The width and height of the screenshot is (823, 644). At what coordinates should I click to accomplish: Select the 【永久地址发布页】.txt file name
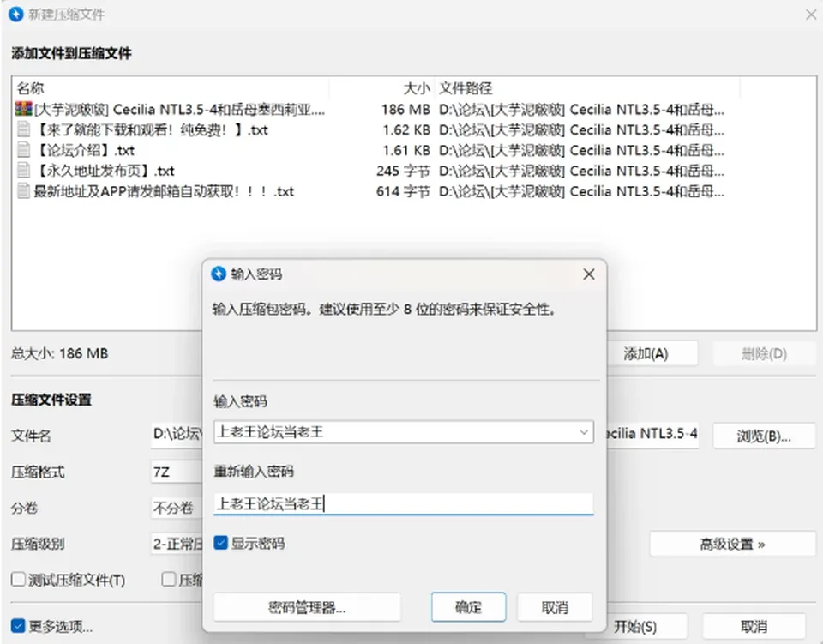pyautogui.click(x=104, y=171)
